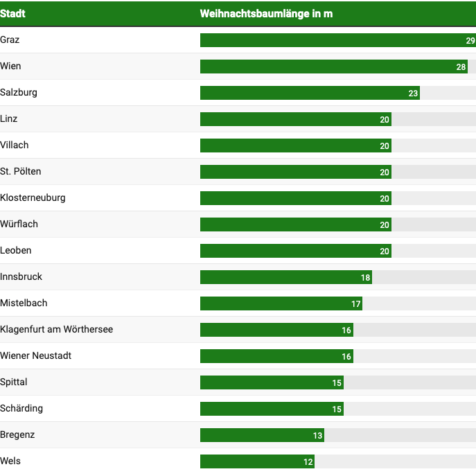Select the Mistelbach row label
Viewport: 476px width, 476px height.
click(24, 303)
